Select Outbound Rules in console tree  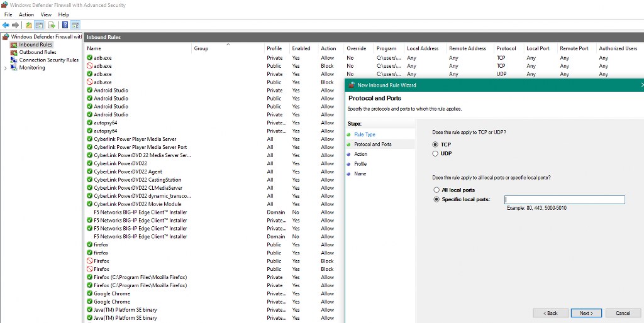pyautogui.click(x=38, y=53)
